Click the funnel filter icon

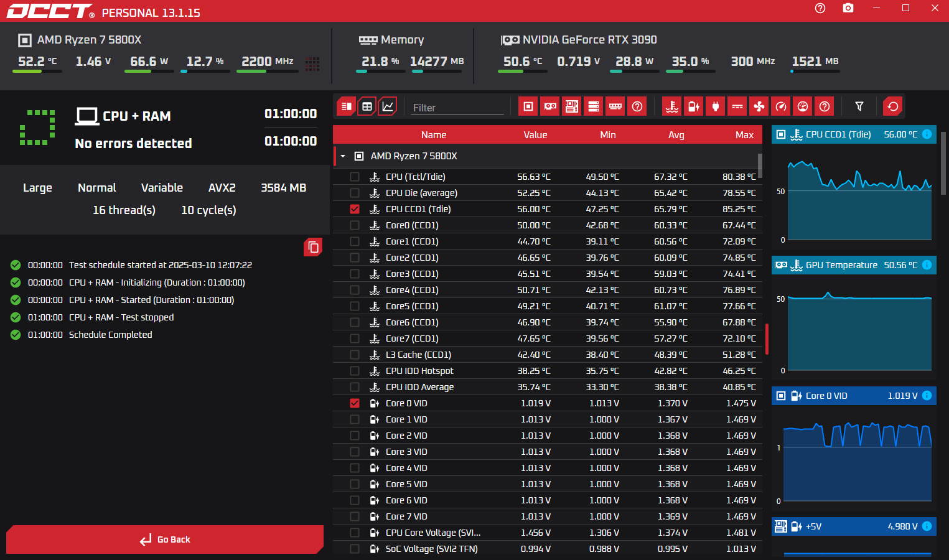(x=859, y=106)
